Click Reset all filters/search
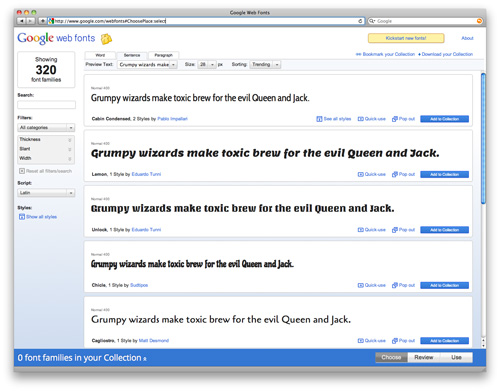 pos(45,171)
